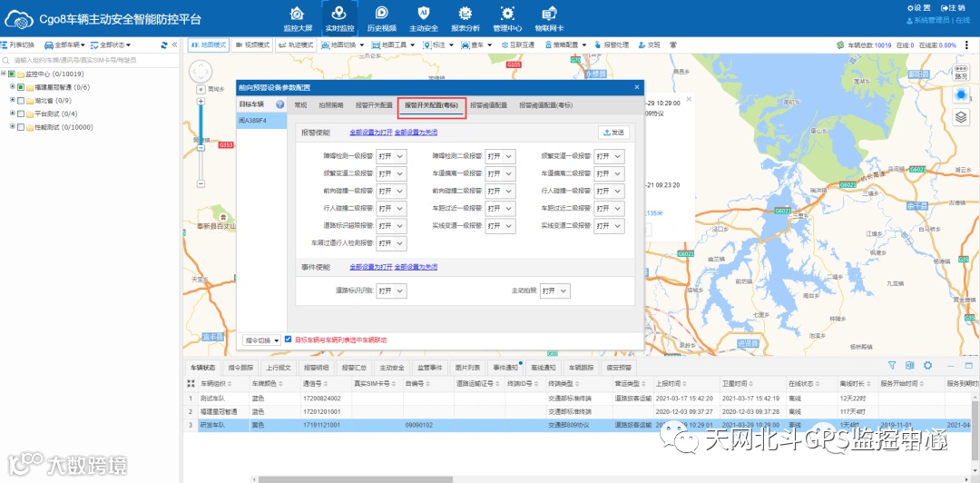Open the 策略配置 dropdown
980x483 pixels.
click(x=565, y=45)
